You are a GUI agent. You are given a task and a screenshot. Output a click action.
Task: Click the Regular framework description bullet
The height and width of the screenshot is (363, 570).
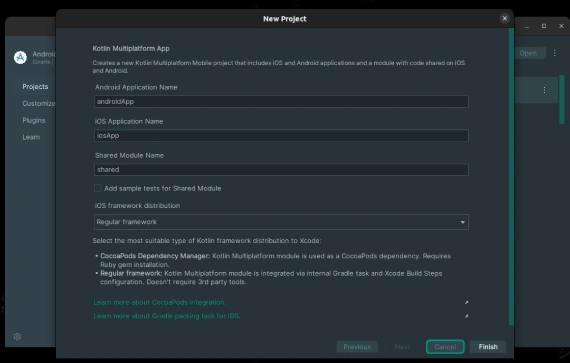pos(271,278)
